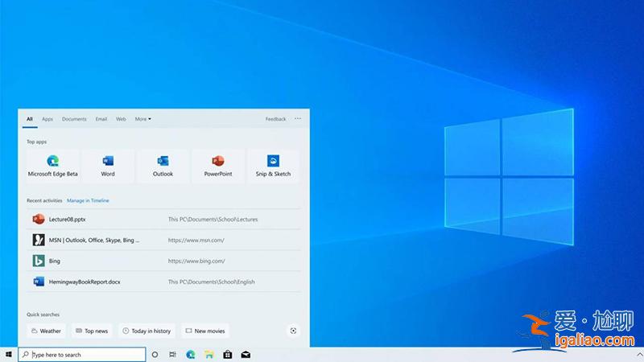
Task: Switch to the Documents tab
Action: tap(74, 119)
